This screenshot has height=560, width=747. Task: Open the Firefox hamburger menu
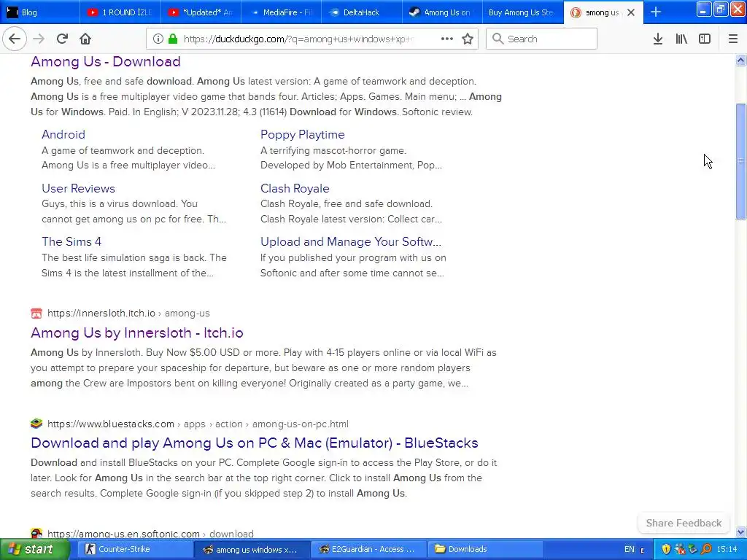pyautogui.click(x=733, y=39)
